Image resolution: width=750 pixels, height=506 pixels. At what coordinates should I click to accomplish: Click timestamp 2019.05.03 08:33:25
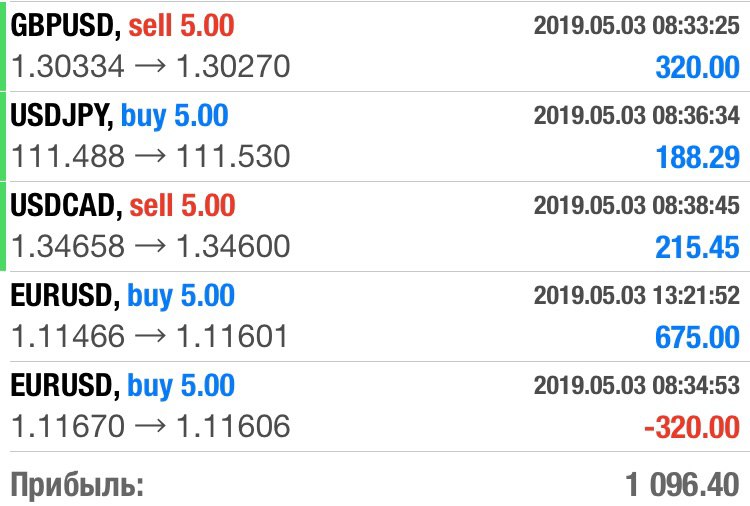637,25
